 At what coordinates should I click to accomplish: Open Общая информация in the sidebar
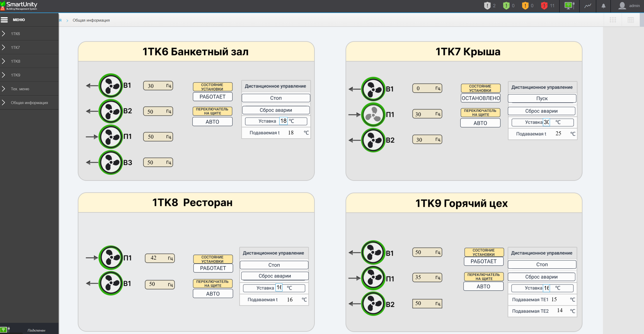click(x=29, y=102)
